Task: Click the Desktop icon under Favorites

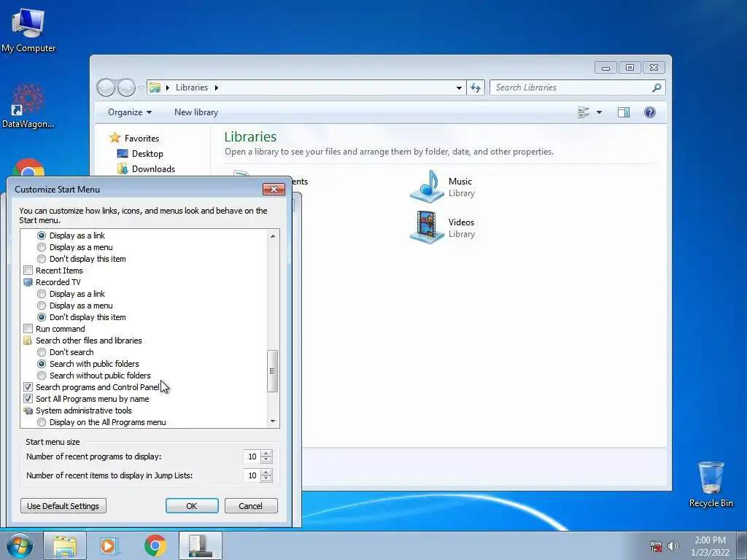Action: (x=123, y=153)
